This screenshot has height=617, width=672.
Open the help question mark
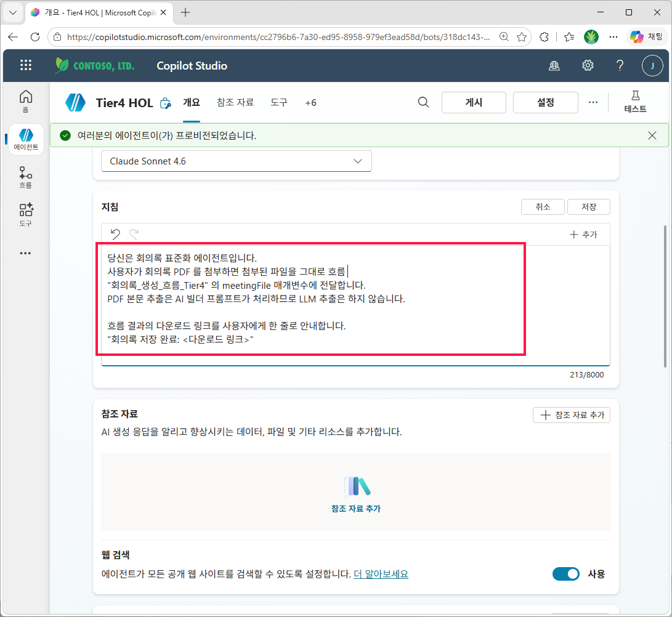(620, 65)
